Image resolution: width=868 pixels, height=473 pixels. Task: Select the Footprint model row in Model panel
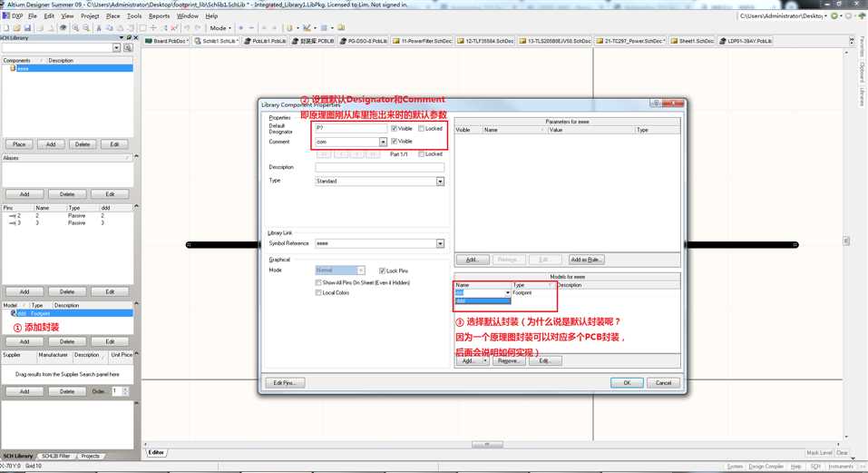pos(67,313)
